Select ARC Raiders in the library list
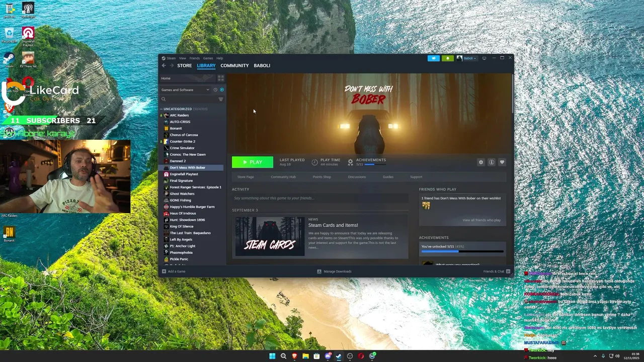This screenshot has height=362, width=644. pyautogui.click(x=179, y=115)
